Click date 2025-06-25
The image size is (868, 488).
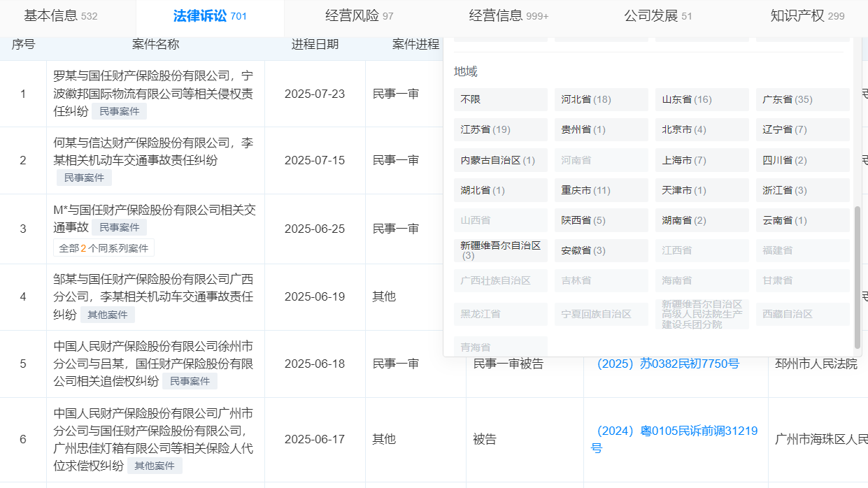tap(315, 229)
